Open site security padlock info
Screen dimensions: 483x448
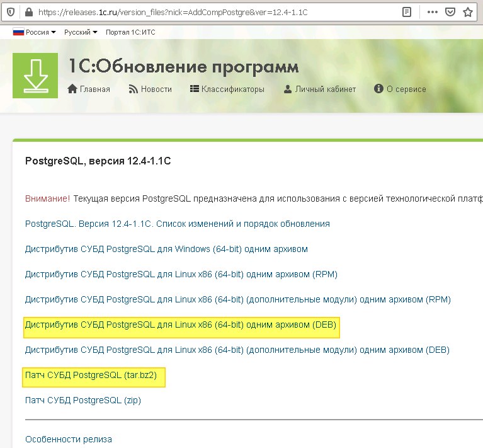pyautogui.click(x=29, y=13)
